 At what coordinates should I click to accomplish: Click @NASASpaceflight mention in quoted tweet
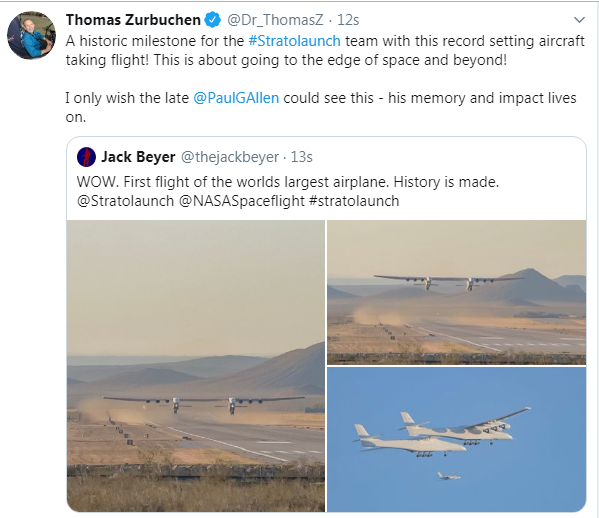pos(242,201)
